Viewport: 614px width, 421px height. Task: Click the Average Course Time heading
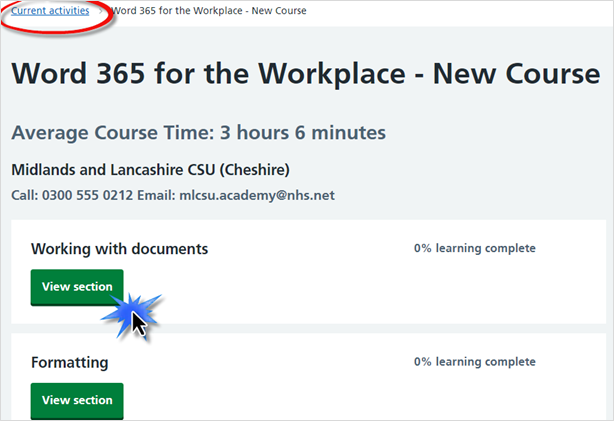(199, 132)
